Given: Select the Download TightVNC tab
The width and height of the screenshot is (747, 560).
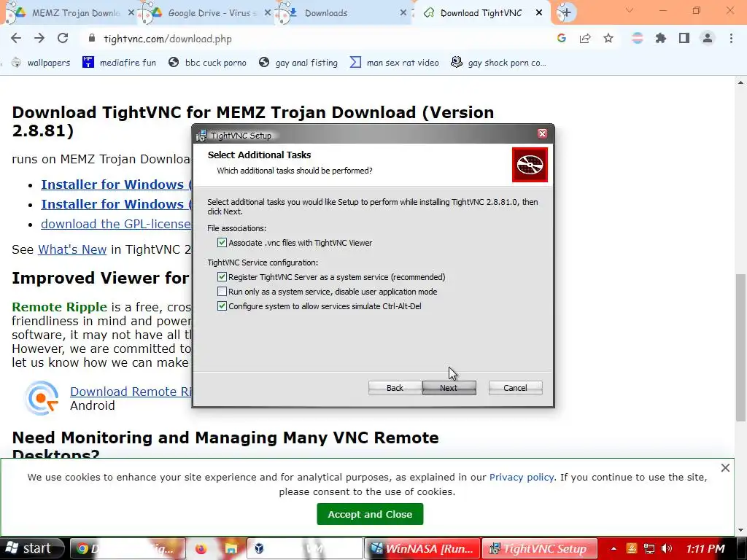Looking at the screenshot, I should tap(481, 13).
